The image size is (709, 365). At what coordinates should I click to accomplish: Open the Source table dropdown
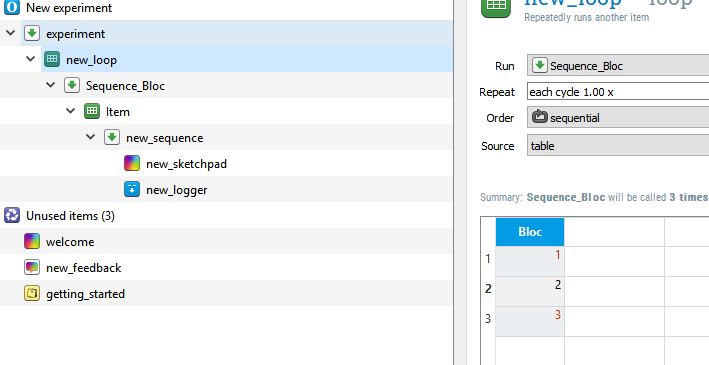point(618,146)
